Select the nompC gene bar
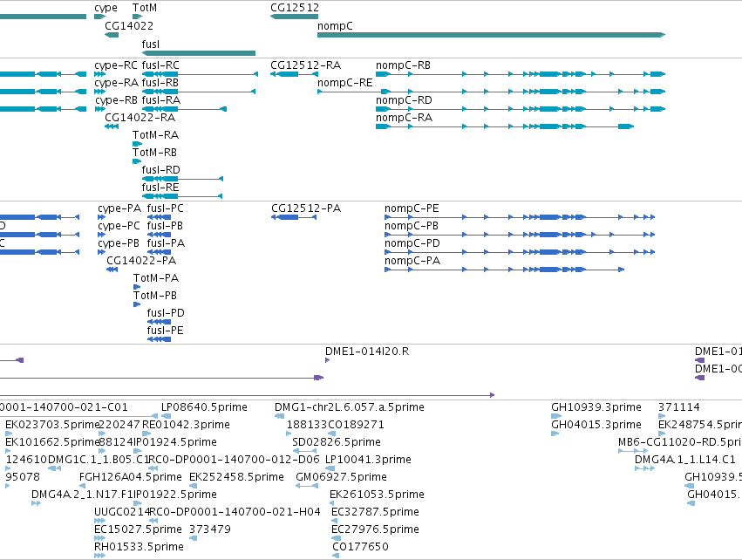 pos(491,35)
